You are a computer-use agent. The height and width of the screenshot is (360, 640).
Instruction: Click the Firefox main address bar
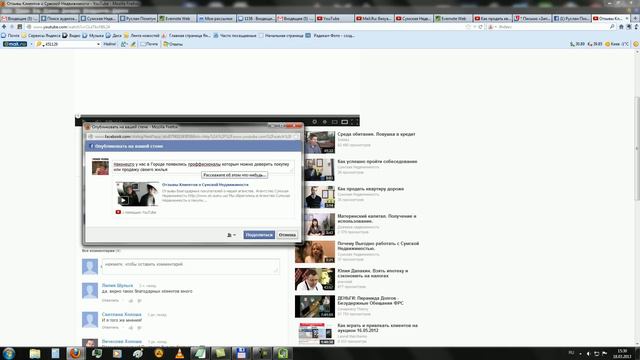click(x=245, y=27)
